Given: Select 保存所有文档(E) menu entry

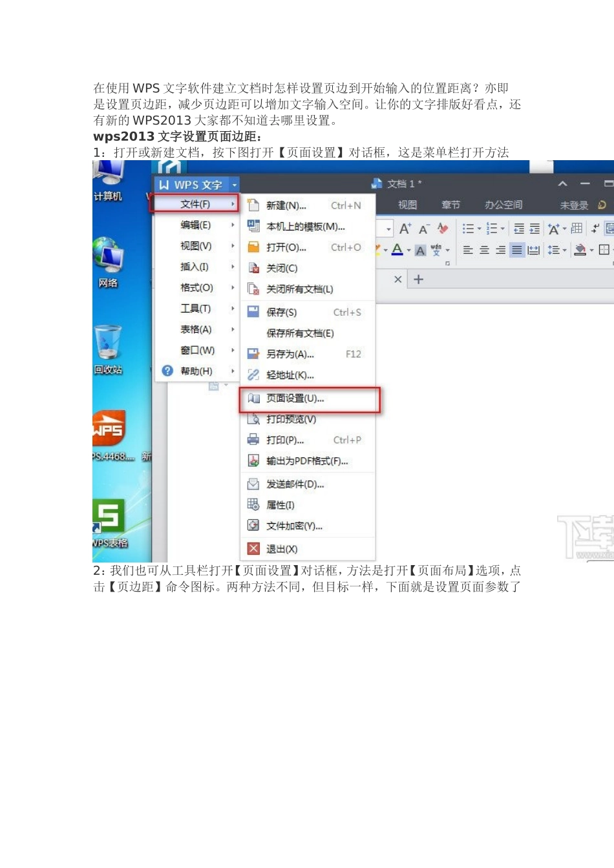Looking at the screenshot, I should [300, 333].
